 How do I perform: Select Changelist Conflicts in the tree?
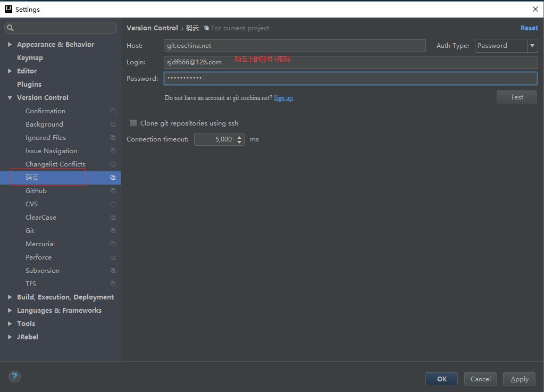click(55, 164)
